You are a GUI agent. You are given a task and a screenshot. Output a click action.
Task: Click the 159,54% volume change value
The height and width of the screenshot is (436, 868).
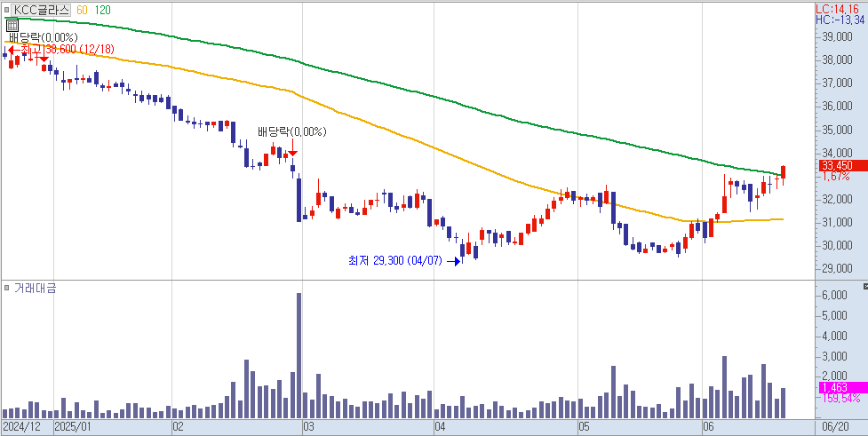[x=840, y=398]
